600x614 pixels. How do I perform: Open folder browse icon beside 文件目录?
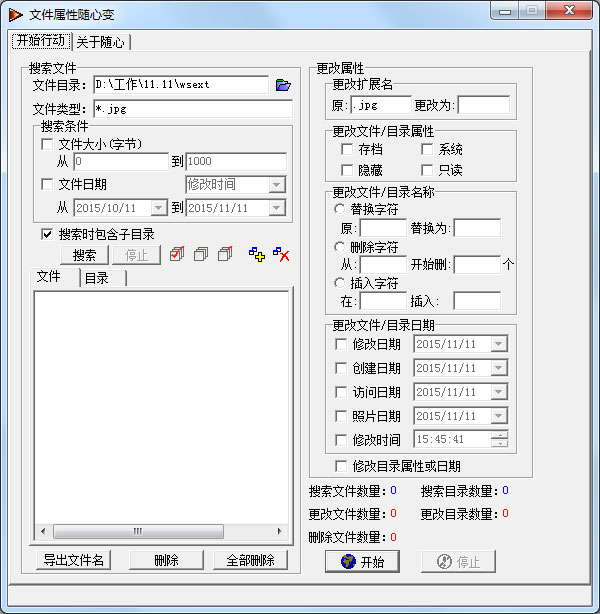point(283,85)
